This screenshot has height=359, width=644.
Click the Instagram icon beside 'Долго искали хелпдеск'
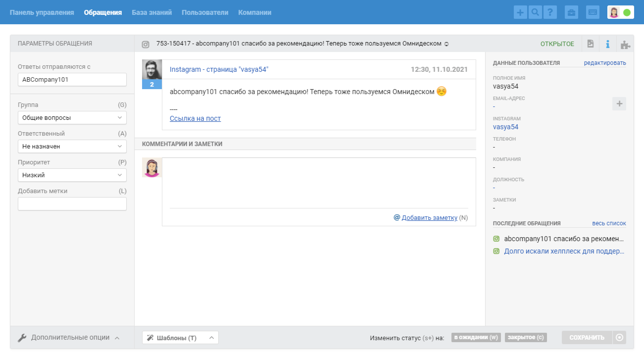[496, 251]
